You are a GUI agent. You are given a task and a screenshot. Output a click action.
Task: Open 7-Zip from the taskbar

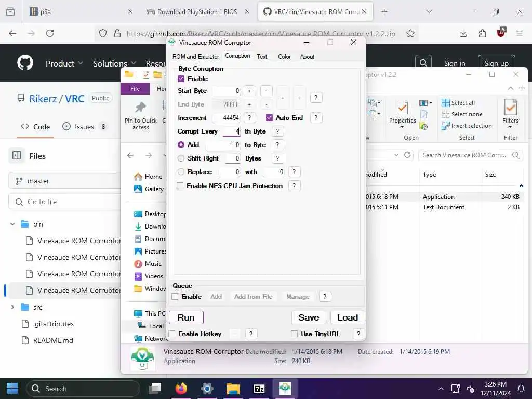coord(259,389)
